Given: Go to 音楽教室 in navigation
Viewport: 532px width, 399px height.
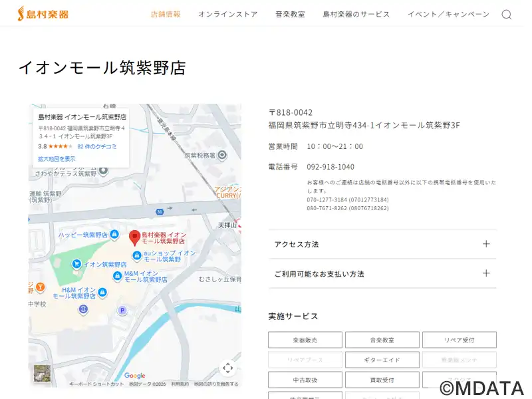Looking at the screenshot, I should (290, 14).
